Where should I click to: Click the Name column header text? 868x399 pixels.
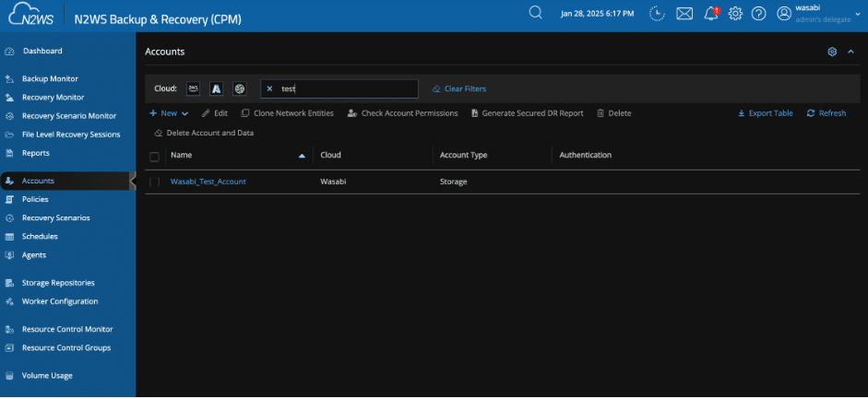point(181,156)
